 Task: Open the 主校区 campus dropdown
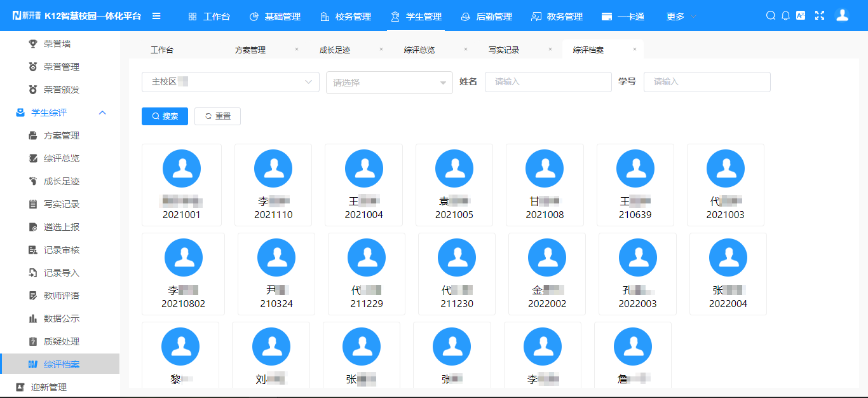click(x=230, y=82)
